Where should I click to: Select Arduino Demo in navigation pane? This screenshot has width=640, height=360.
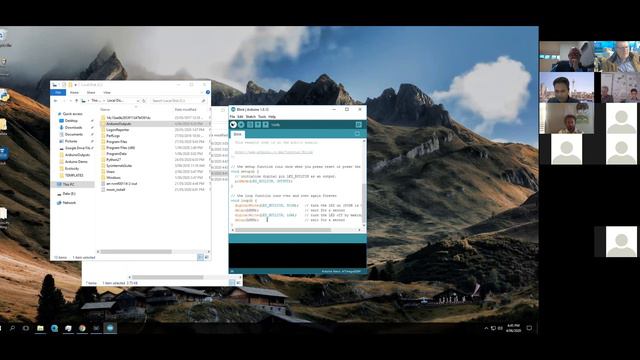pos(73,162)
